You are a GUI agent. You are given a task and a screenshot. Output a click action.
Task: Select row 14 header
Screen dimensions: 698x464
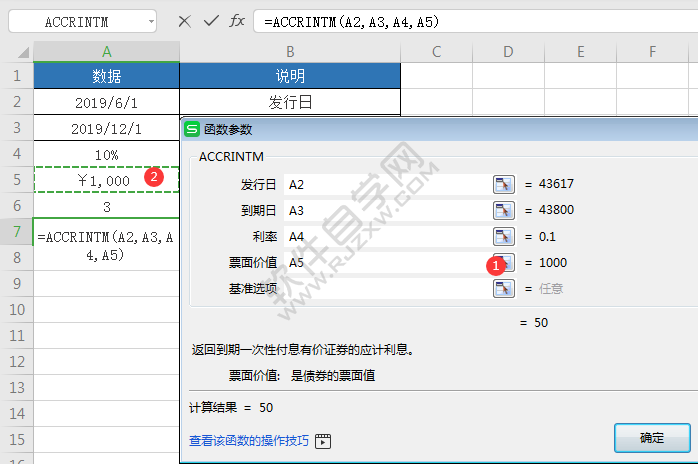(x=17, y=414)
